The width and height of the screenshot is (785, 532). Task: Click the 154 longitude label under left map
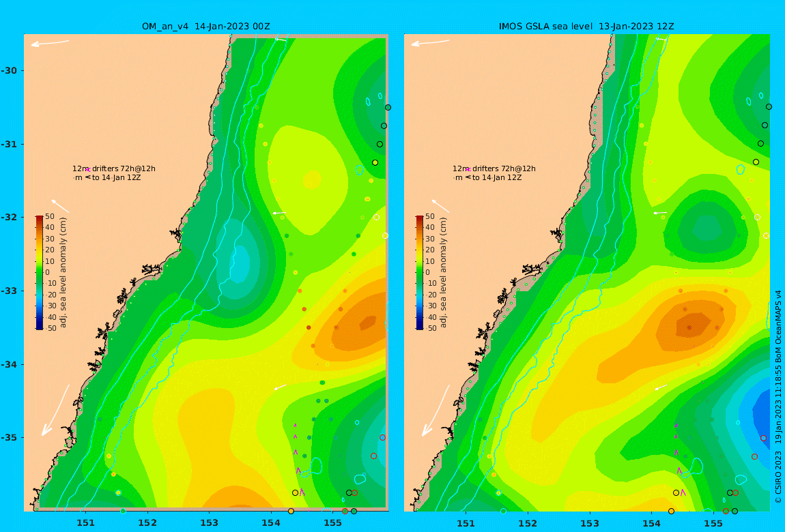point(271,523)
